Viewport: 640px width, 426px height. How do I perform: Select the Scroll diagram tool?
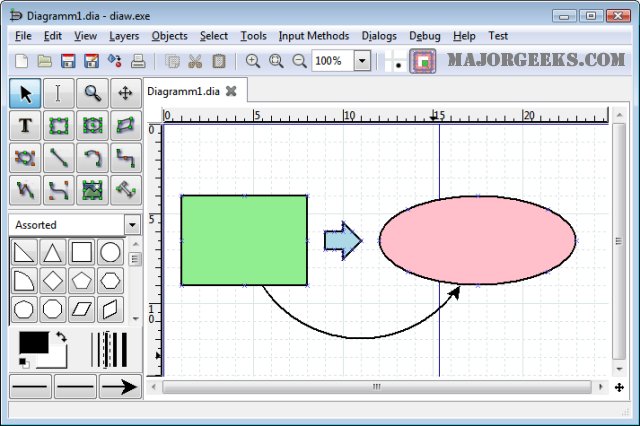pos(125,93)
